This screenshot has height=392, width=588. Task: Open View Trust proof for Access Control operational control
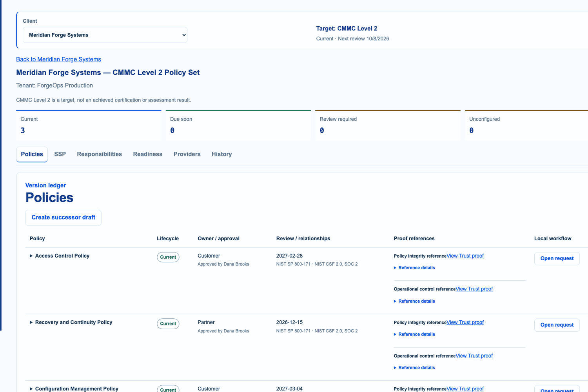pos(474,289)
